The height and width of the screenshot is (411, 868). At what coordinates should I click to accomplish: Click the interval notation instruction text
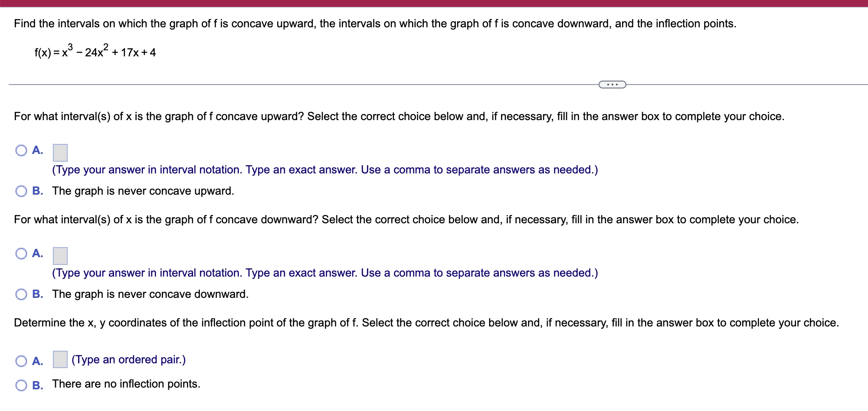[324, 170]
